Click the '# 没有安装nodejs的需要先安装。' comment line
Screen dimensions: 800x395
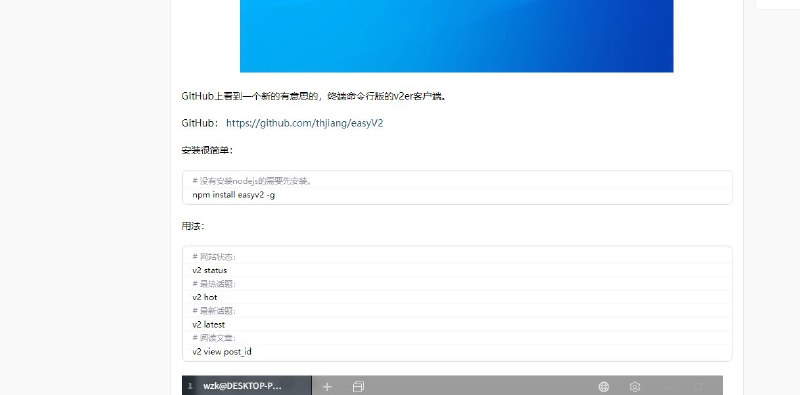pos(253,181)
